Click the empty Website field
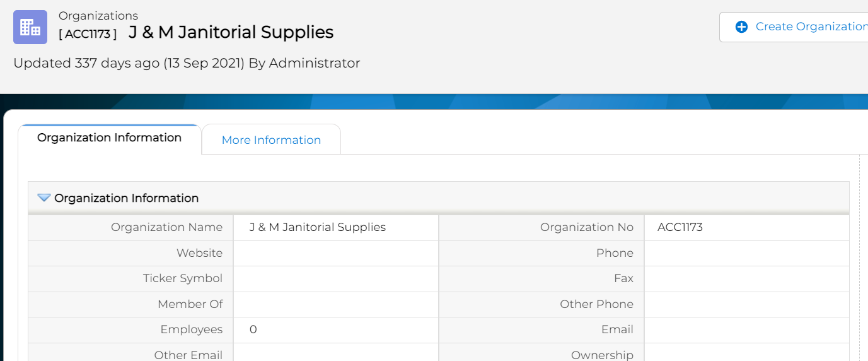Viewport: 868px width, 361px height. click(335, 253)
